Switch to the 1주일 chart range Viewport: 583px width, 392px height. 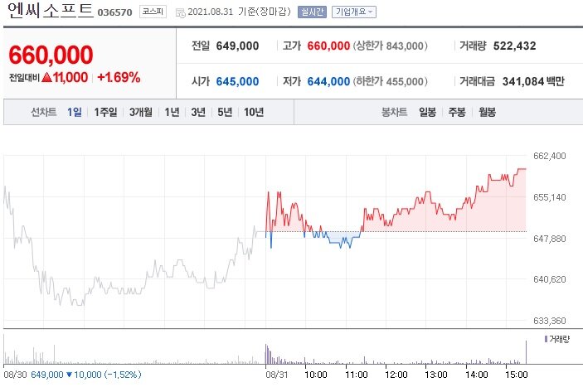tap(105, 112)
